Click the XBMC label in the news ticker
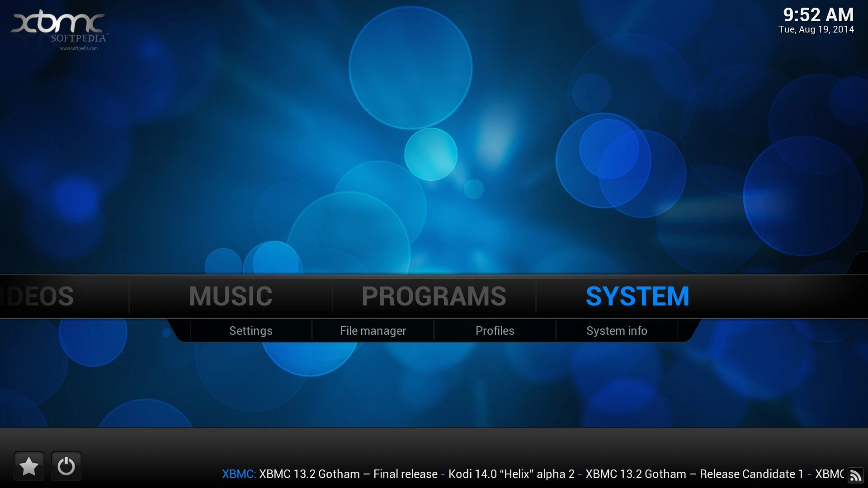This screenshot has width=868, height=488. (x=237, y=474)
